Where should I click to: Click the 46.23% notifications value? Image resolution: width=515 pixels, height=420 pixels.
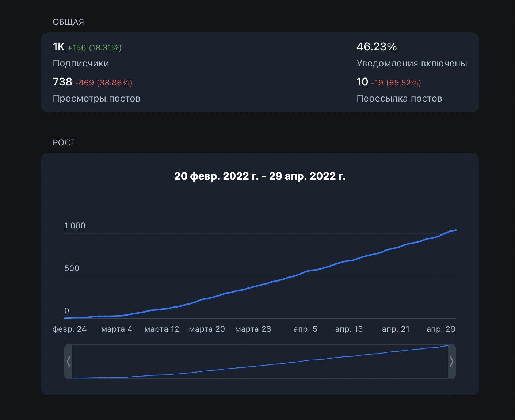(377, 47)
